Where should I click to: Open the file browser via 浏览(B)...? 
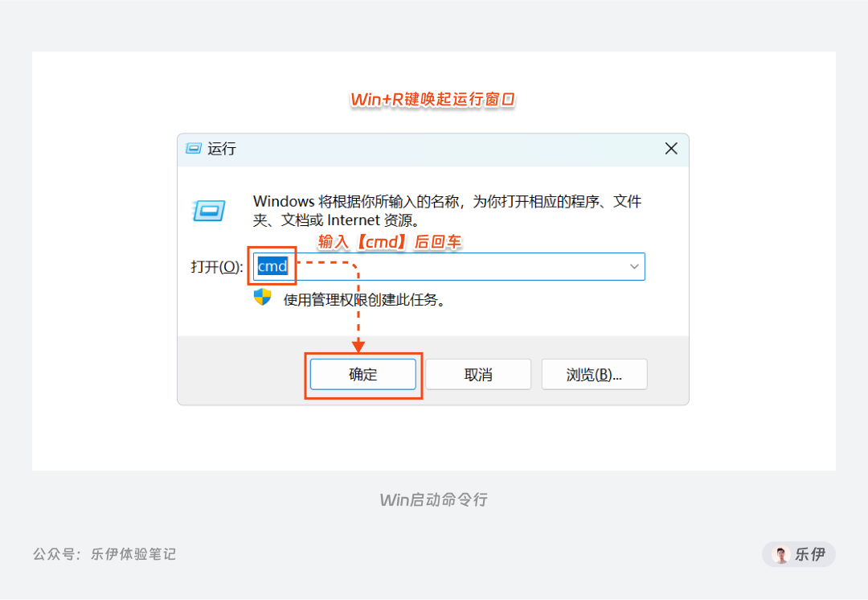tap(594, 373)
